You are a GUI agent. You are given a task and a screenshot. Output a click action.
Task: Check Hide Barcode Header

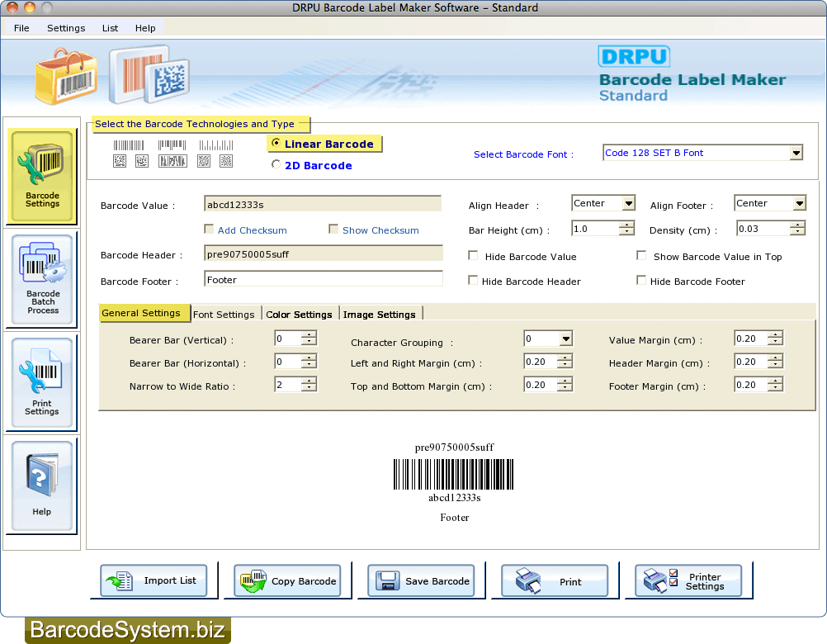pos(473,281)
